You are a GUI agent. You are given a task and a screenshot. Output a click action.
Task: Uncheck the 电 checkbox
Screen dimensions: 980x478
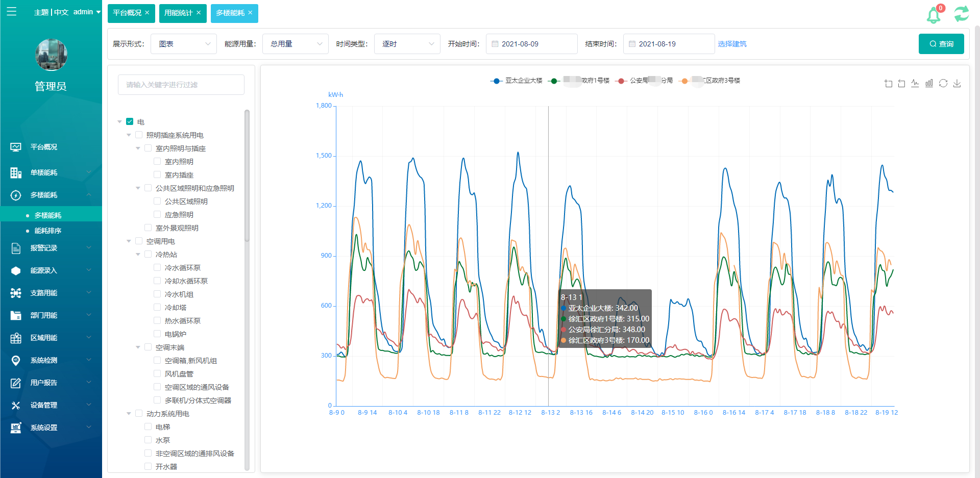(x=130, y=122)
